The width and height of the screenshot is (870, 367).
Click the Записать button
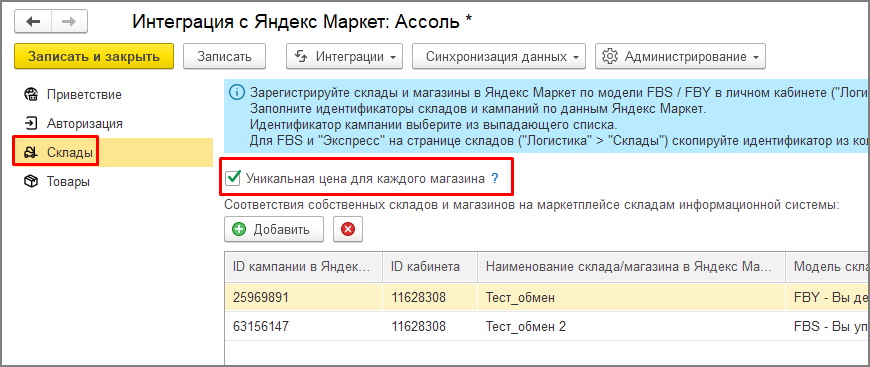[x=224, y=57]
